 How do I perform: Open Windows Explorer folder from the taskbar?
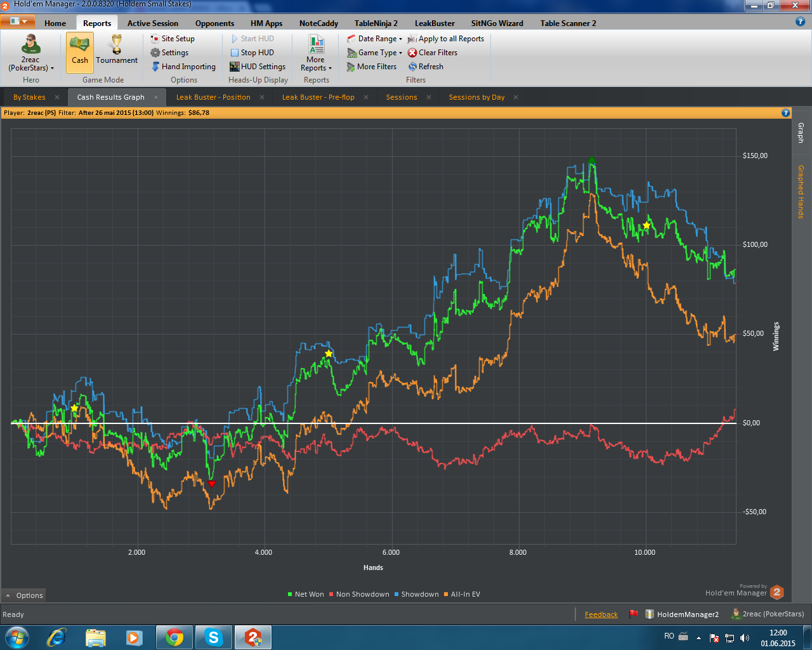[96, 637]
